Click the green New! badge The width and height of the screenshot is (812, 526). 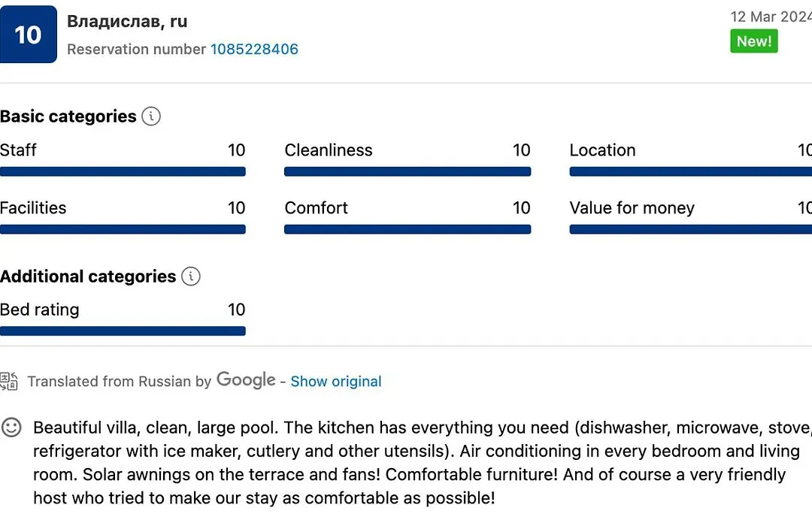click(x=754, y=41)
